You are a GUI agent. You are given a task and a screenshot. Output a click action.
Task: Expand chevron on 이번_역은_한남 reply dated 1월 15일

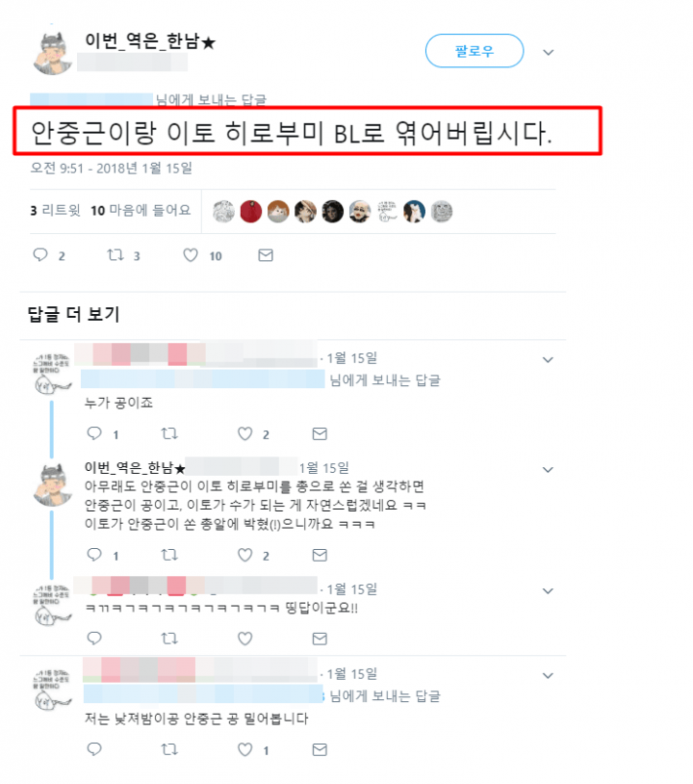click(x=548, y=469)
